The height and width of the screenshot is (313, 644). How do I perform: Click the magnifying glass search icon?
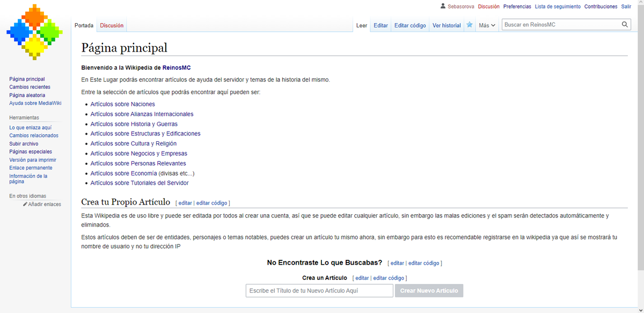tap(625, 25)
